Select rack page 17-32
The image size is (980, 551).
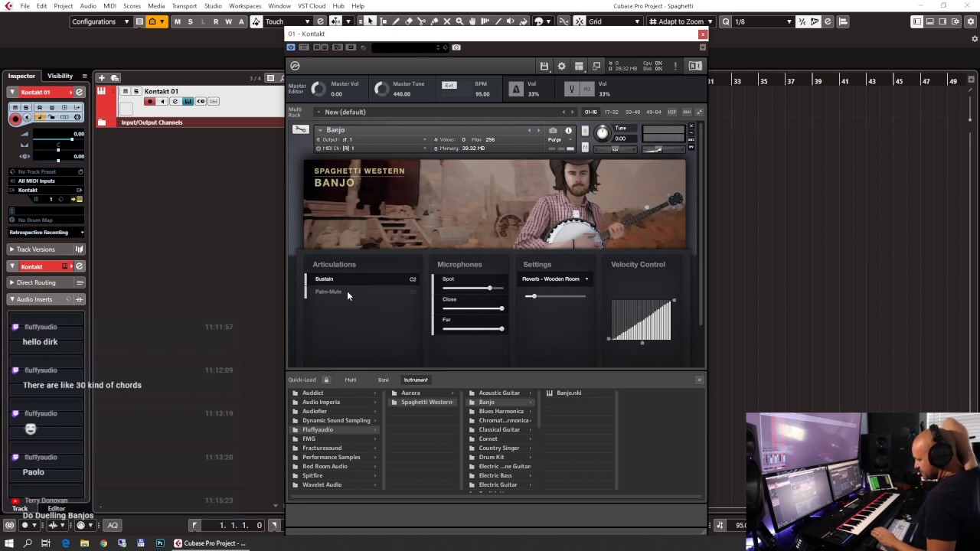tap(611, 112)
